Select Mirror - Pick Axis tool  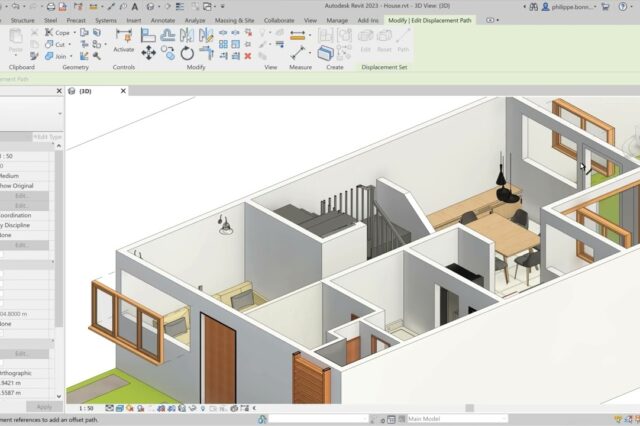coord(187,35)
